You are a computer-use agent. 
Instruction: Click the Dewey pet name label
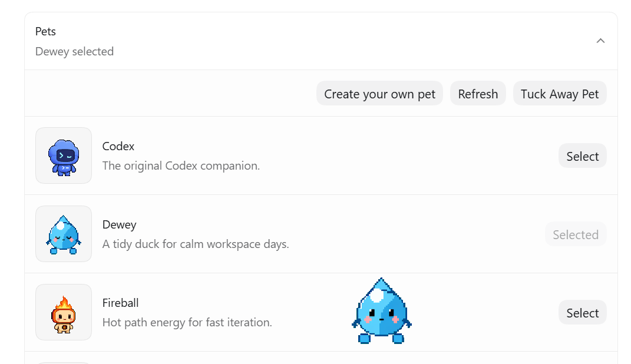coord(120,224)
